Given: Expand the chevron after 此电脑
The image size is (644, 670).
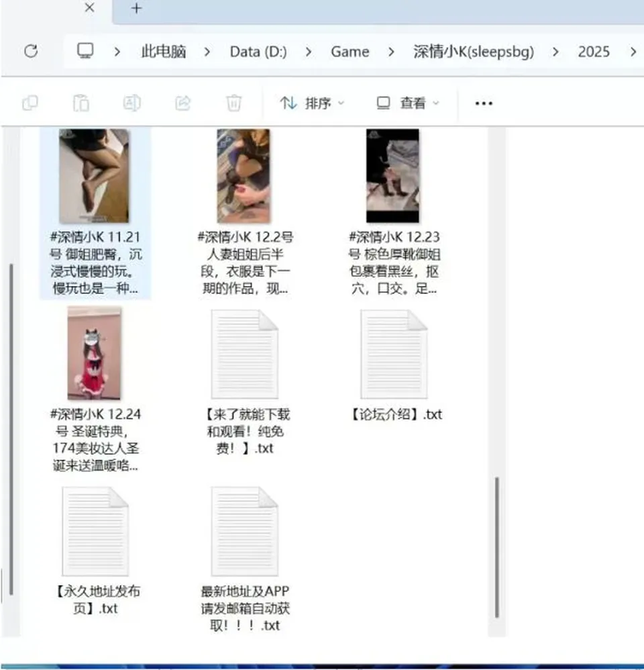Looking at the screenshot, I should 207,52.
